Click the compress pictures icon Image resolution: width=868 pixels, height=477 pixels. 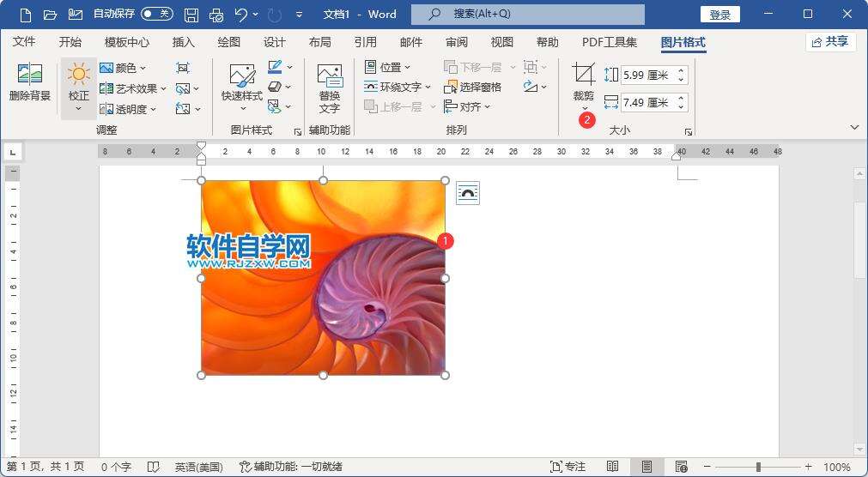coord(183,68)
